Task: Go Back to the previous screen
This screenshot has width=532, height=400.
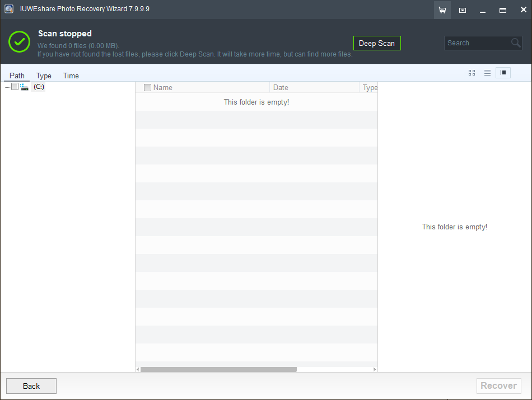Action: [31, 386]
